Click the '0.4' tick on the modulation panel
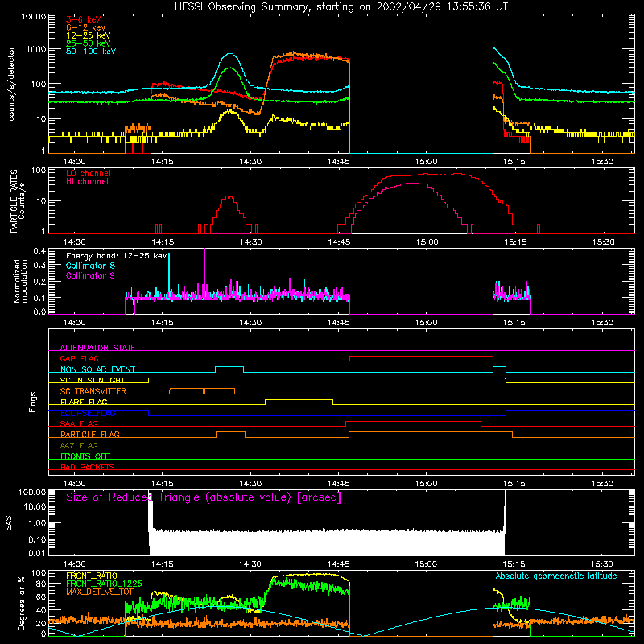The width and height of the screenshot is (644, 644). tap(39, 251)
